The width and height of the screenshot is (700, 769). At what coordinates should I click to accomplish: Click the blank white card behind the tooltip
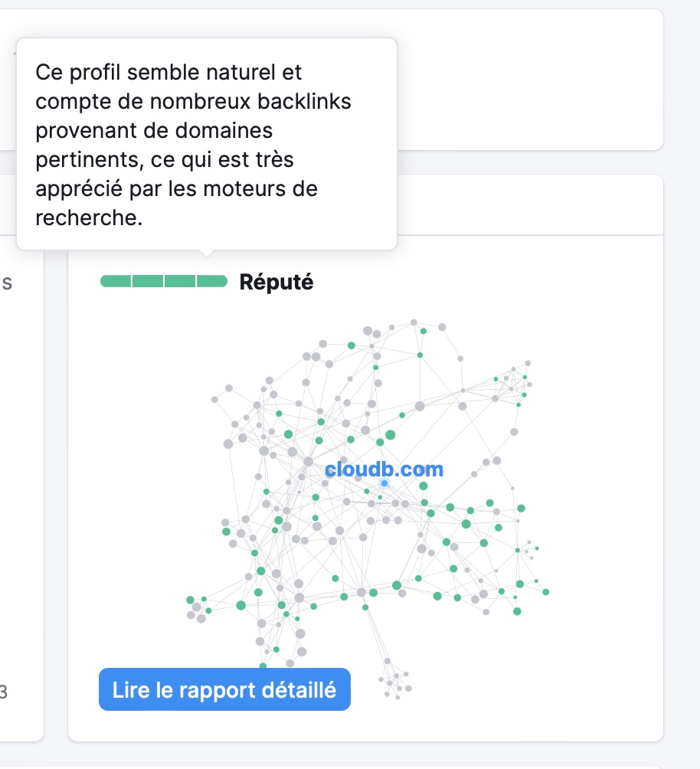point(530,80)
